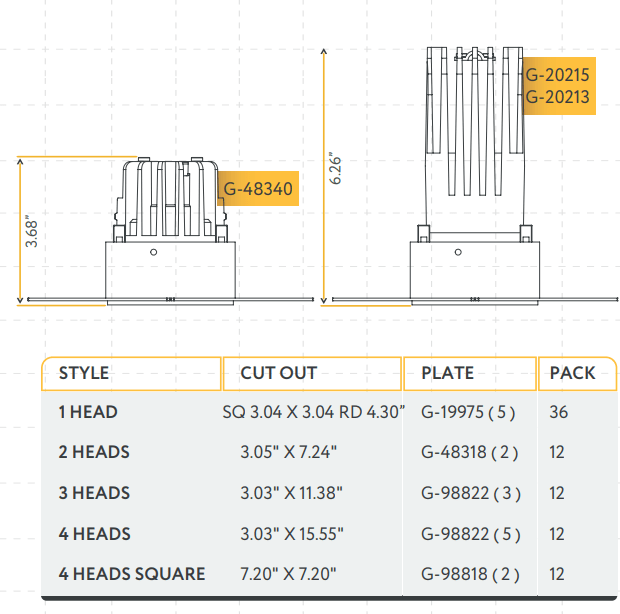Click the CUT OUT column header

(278, 373)
